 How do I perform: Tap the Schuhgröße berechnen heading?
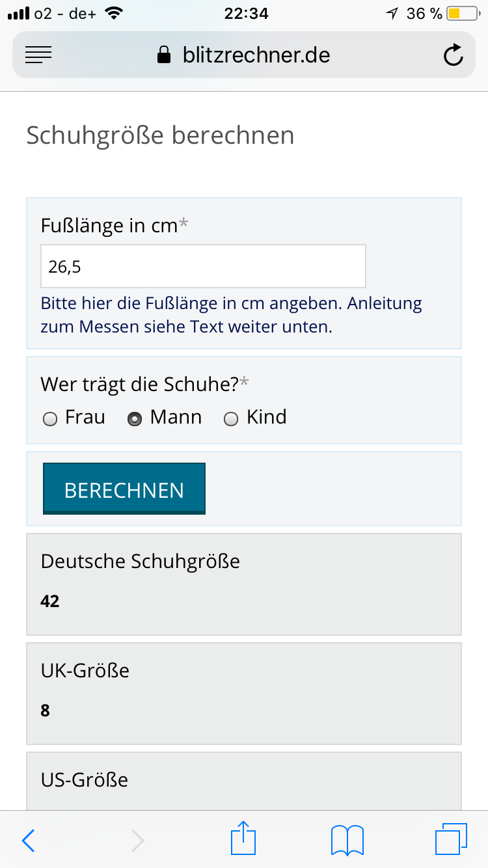click(160, 136)
